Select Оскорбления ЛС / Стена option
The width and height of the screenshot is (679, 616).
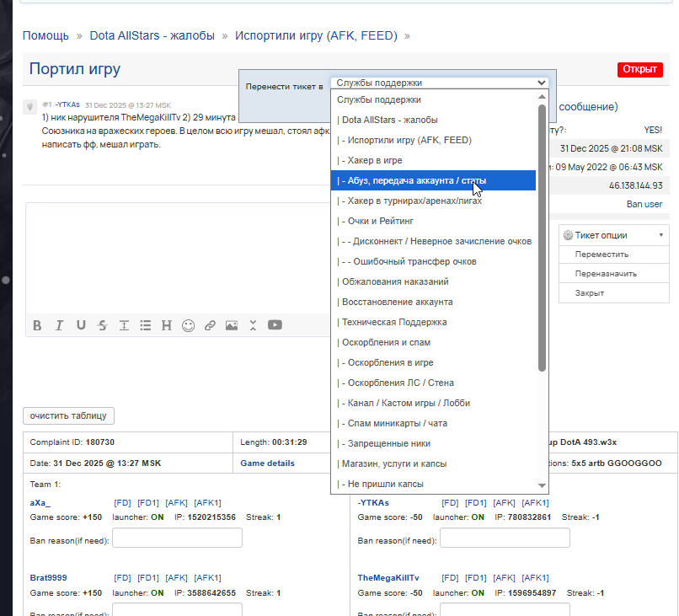point(433,383)
